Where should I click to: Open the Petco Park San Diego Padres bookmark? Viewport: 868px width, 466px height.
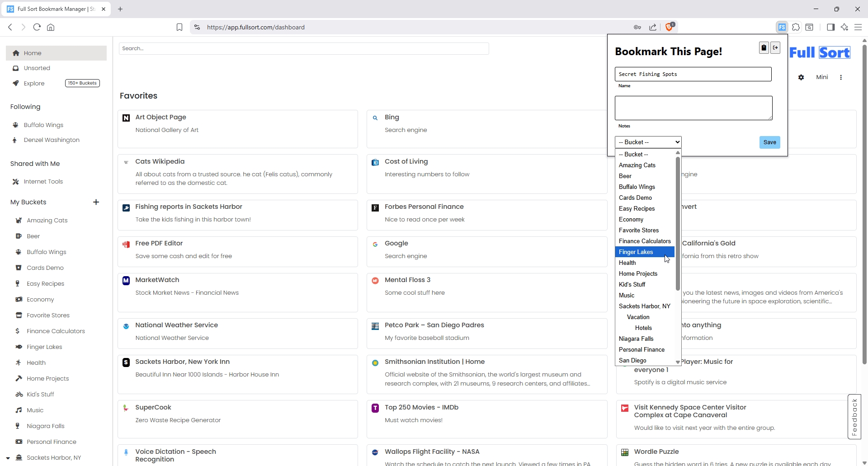[434, 325]
